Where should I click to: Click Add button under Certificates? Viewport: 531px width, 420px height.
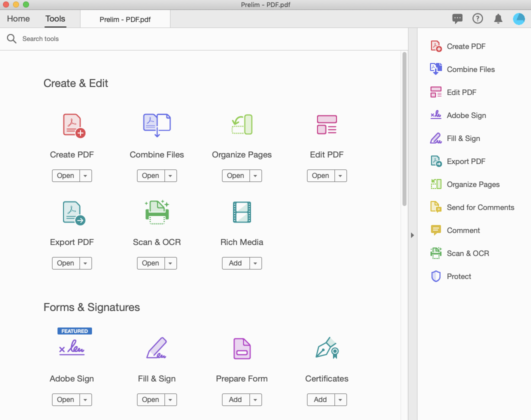coord(320,399)
